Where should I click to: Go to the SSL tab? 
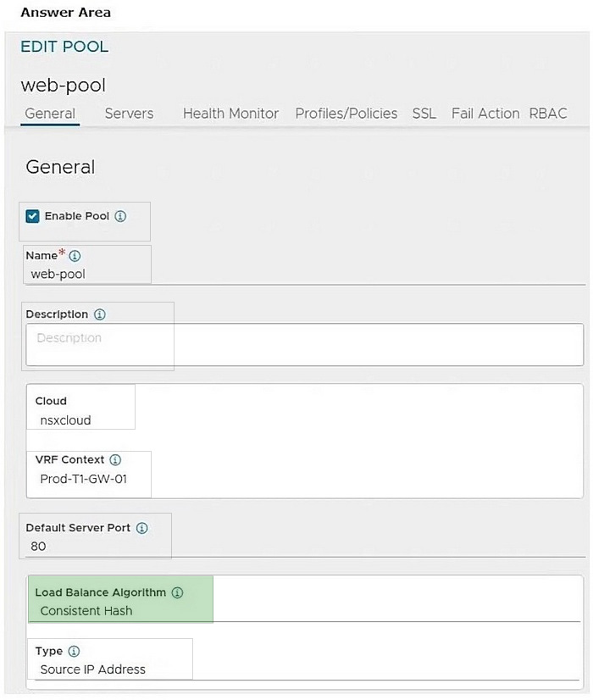[424, 114]
